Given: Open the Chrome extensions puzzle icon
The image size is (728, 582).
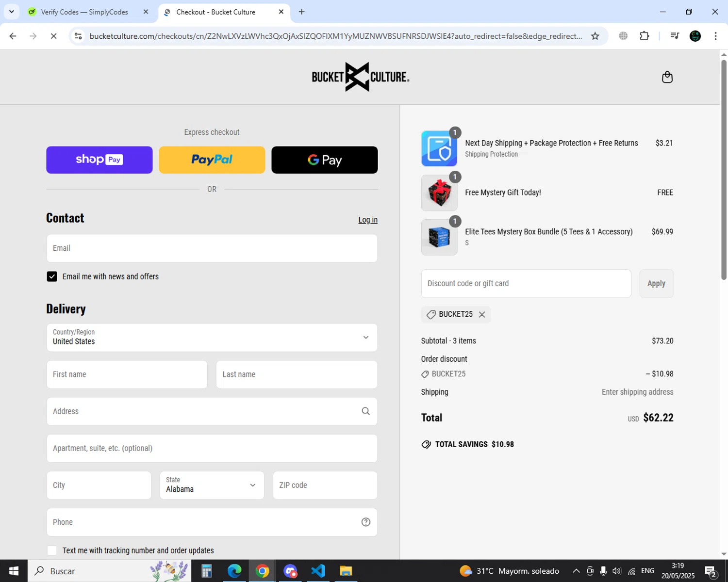Looking at the screenshot, I should 645,36.
